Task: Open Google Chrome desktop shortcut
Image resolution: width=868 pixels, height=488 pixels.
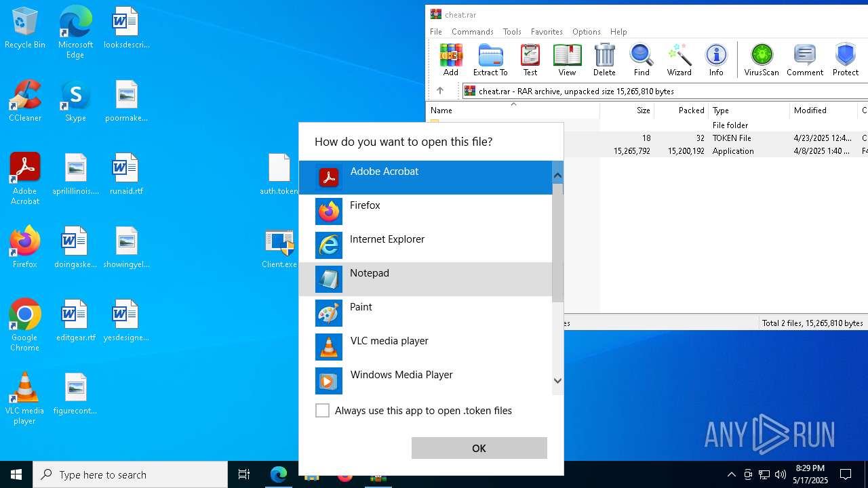Action: tap(25, 325)
